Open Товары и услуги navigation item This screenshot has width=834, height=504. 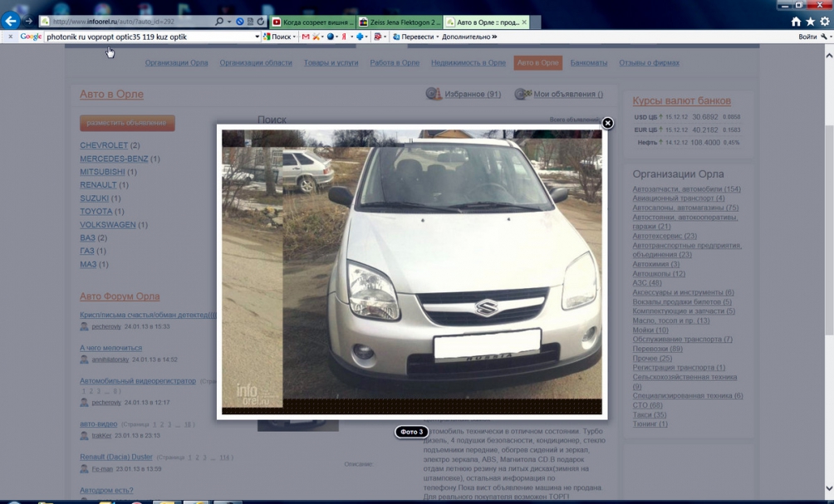pos(331,63)
